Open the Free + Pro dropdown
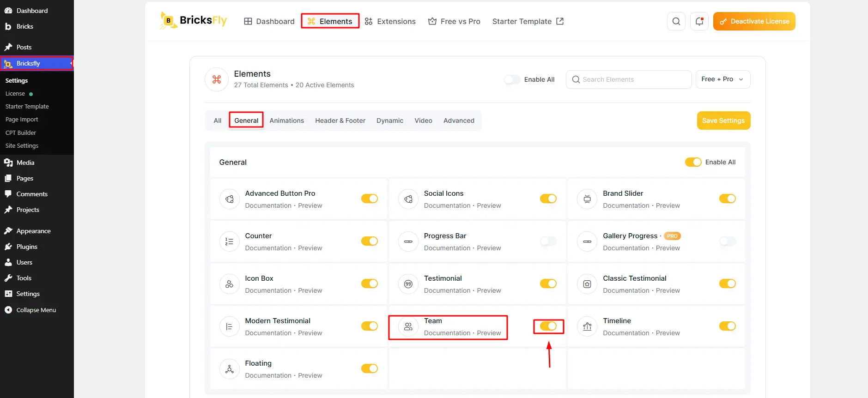The width and height of the screenshot is (868, 398). coord(723,79)
